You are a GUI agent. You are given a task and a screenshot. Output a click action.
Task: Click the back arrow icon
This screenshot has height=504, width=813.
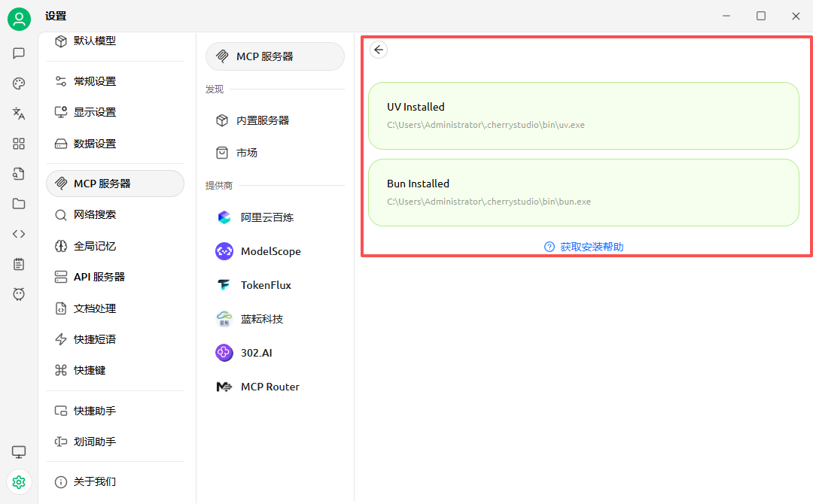[x=379, y=50]
